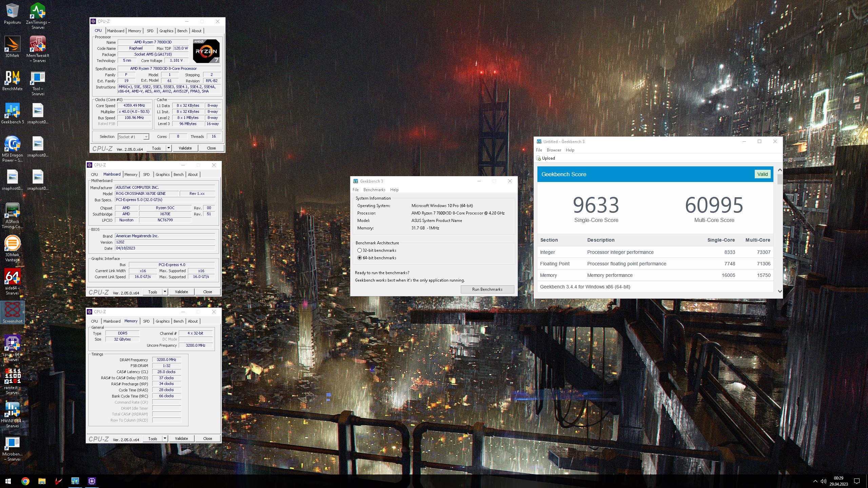The height and width of the screenshot is (488, 868).
Task: Switch to CPU-Z taskbar icon
Action: (92, 481)
